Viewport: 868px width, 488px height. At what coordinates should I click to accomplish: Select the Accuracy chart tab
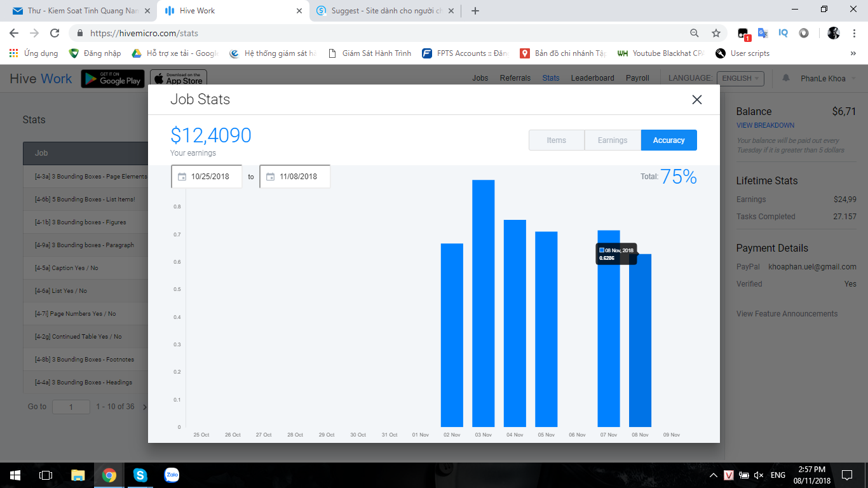(x=668, y=140)
